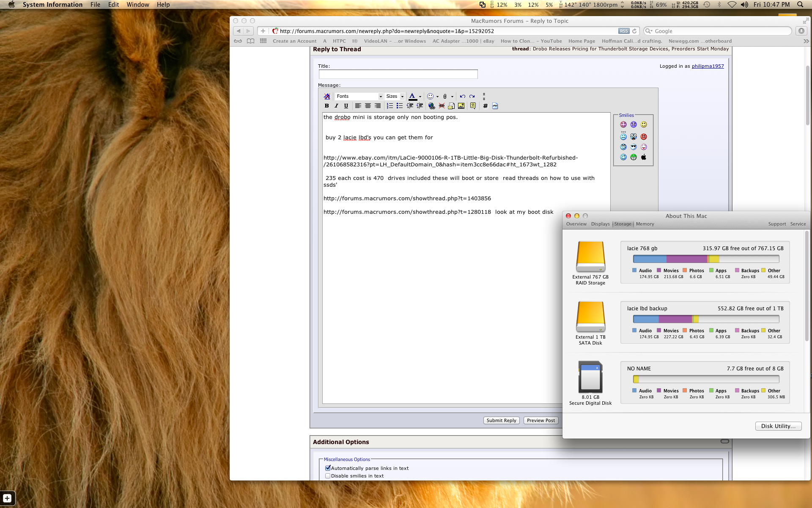Redo last edit in message editor
This screenshot has height=508, width=812.
(x=472, y=97)
